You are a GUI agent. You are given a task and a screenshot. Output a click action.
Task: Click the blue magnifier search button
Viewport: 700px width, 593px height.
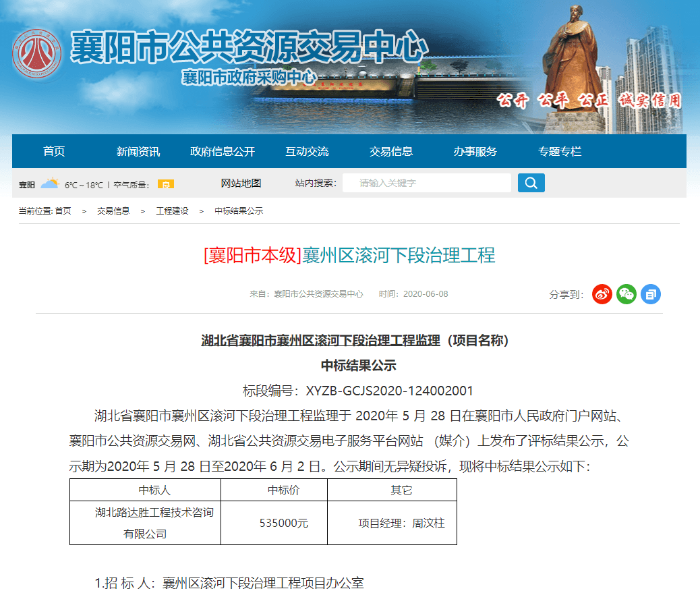tap(531, 183)
